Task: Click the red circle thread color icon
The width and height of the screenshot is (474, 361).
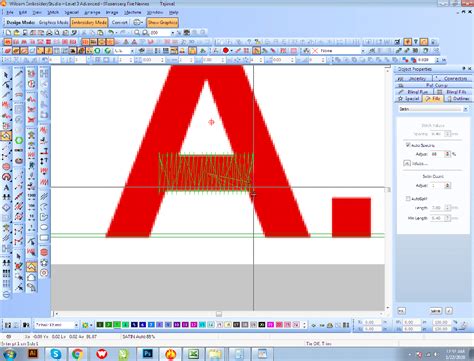Action: 226,51
